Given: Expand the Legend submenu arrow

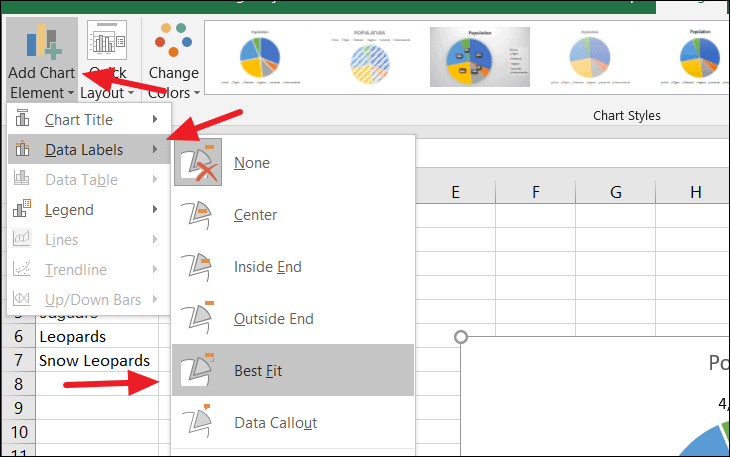Looking at the screenshot, I should click(x=155, y=209).
